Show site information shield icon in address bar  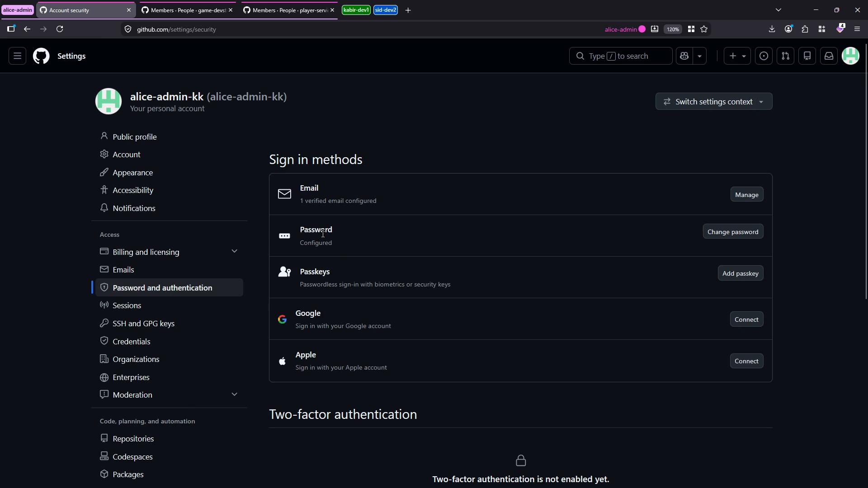click(x=128, y=29)
